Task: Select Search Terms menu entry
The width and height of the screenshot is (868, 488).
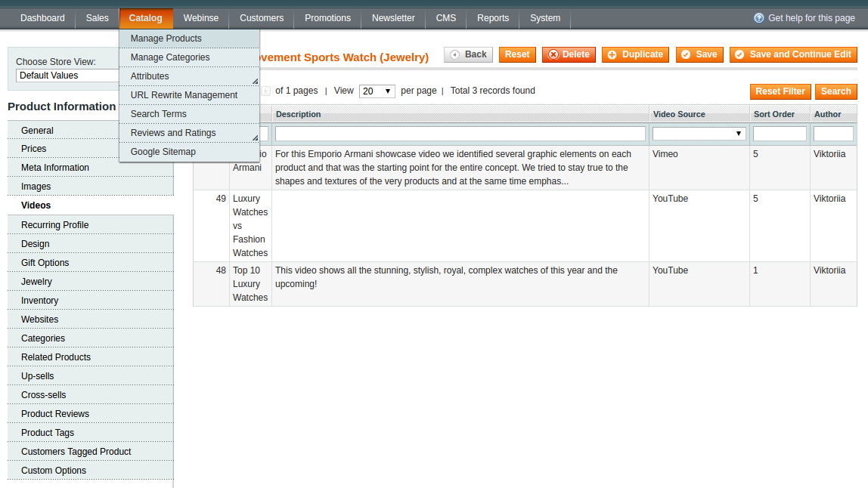Action: tap(189, 113)
